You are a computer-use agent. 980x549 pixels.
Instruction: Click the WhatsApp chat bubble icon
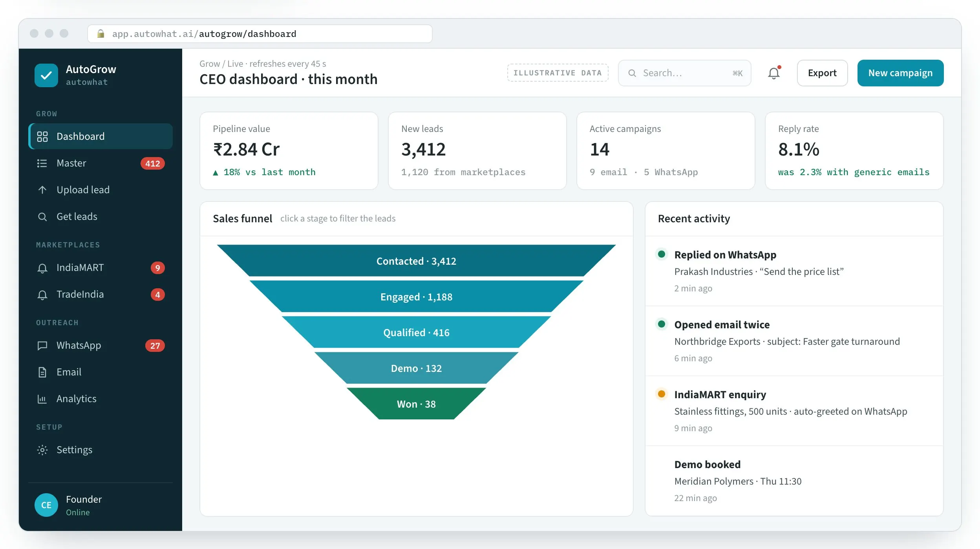pos(42,346)
